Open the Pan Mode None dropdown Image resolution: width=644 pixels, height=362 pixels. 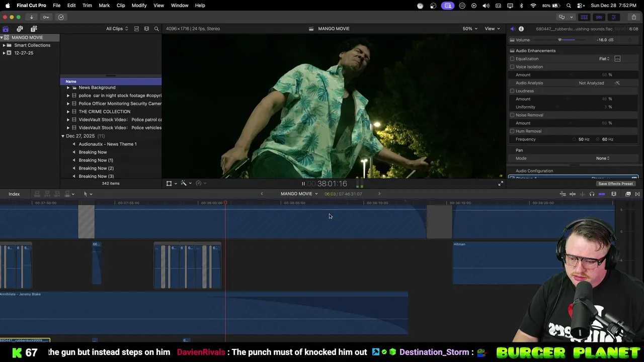(603, 158)
